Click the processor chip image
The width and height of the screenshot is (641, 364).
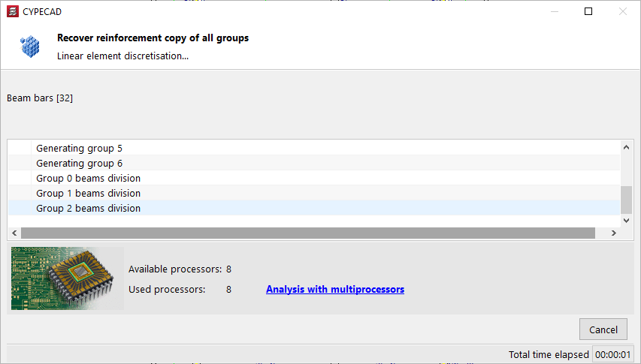[68, 278]
